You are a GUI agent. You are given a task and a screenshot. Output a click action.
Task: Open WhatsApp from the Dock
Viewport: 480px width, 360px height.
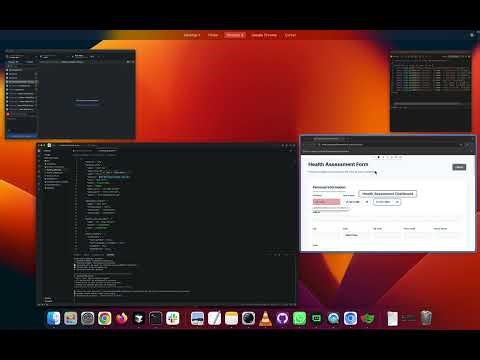(x=299, y=318)
